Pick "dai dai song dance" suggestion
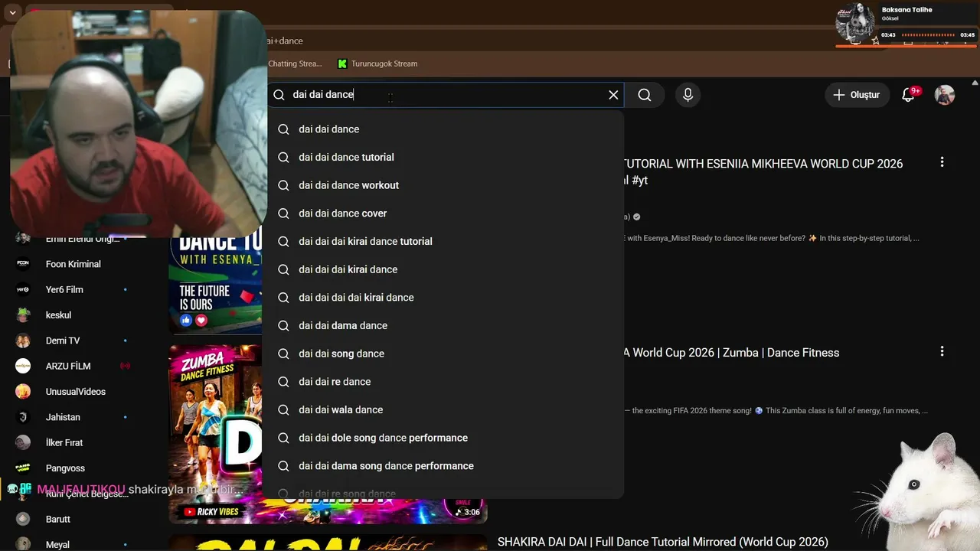The image size is (980, 551). [x=443, y=354]
